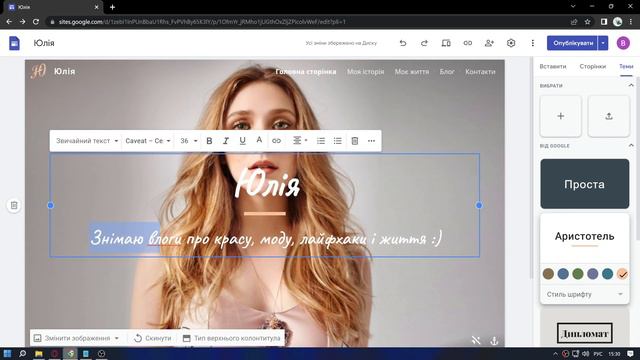Redo the last change
640x360 pixels.
pyautogui.click(x=424, y=43)
